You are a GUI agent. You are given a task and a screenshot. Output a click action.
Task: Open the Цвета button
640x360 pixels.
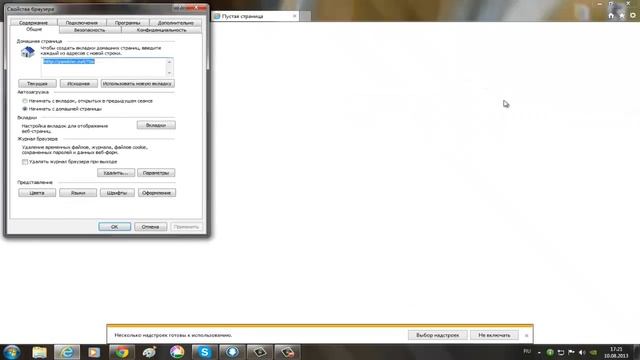click(37, 193)
